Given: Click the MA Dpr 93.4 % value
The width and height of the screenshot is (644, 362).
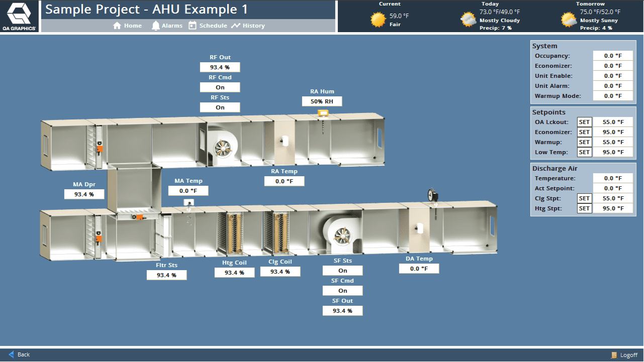Looking at the screenshot, I should (x=84, y=194).
